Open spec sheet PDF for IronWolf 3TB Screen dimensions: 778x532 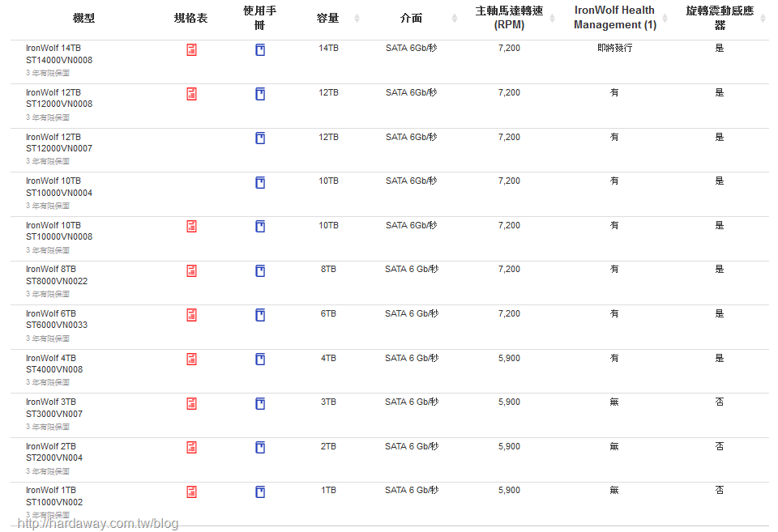coord(191,403)
